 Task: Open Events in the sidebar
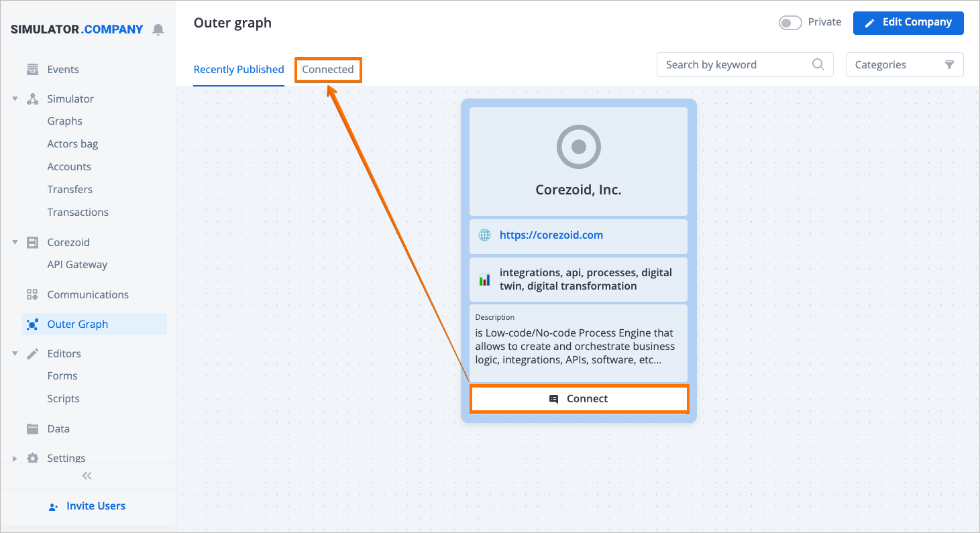63,69
